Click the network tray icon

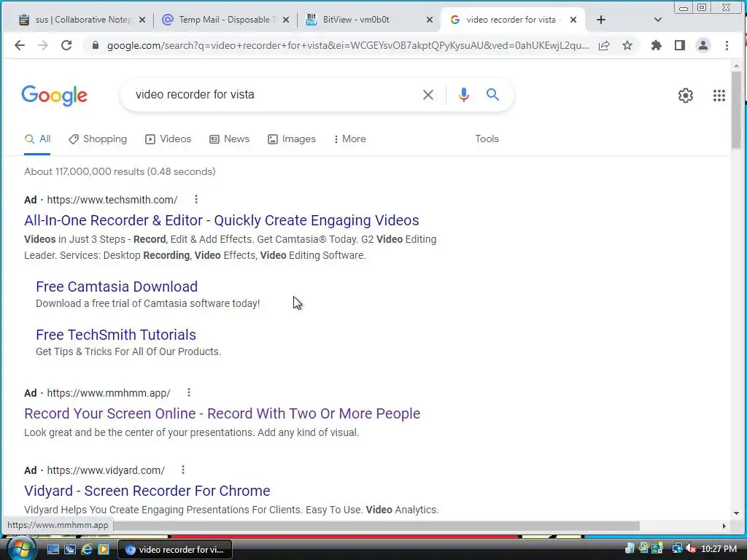[677, 549]
